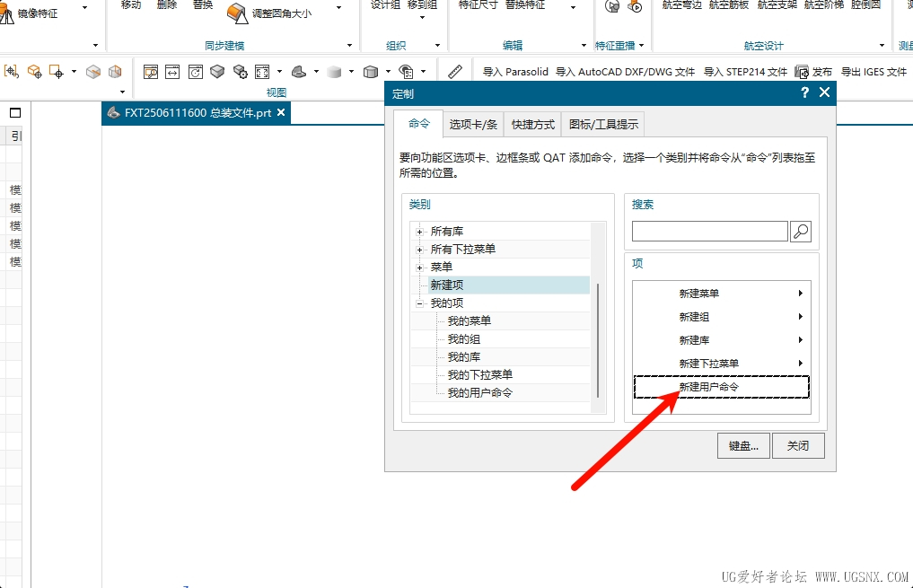This screenshot has height=588, width=913.
Task: Click 导入 AutoCAD DXF/DWG 文件
Action: pyautogui.click(x=626, y=72)
